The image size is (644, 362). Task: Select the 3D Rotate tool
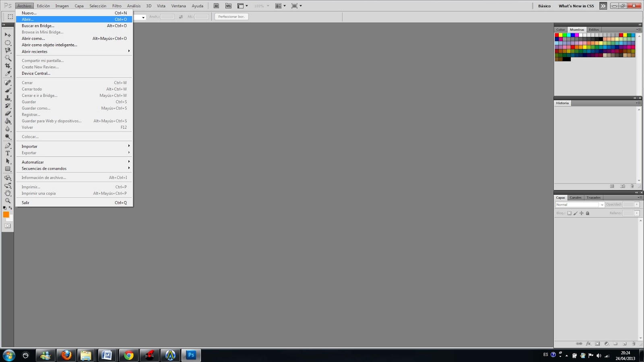click(8, 177)
